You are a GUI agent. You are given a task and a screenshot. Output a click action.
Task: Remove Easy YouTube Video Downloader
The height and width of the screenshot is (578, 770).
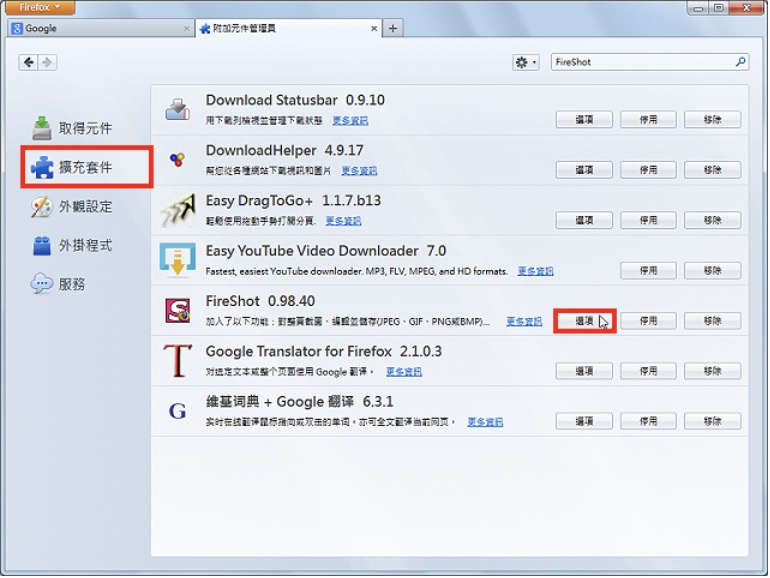713,271
